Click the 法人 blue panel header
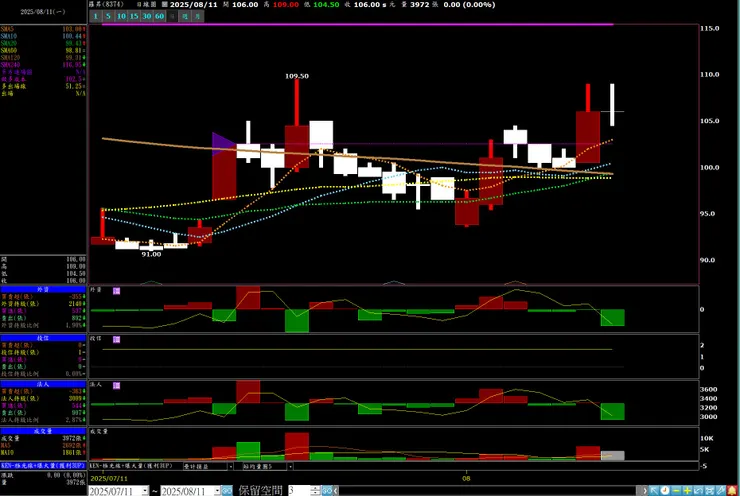This screenshot has width=740, height=496. [x=43, y=384]
